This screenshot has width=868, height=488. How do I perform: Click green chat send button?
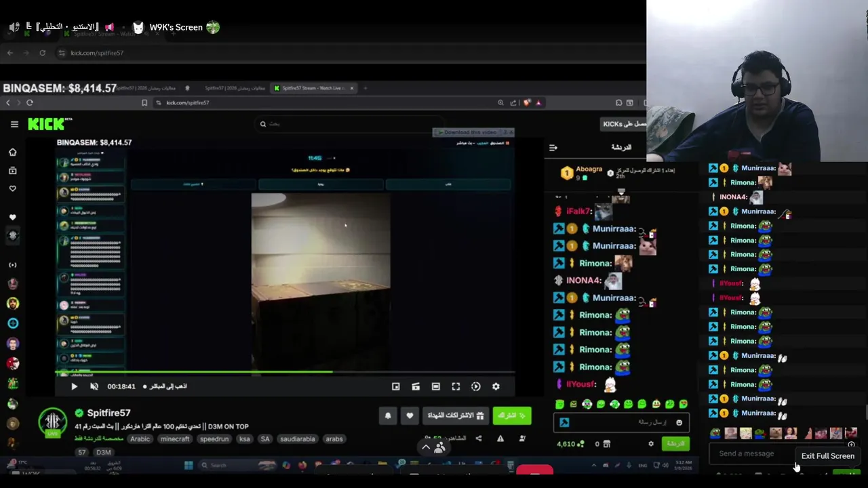(x=675, y=443)
